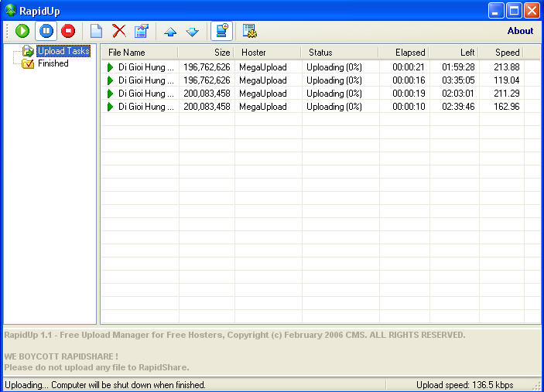Select the Upload Tasks tree item
This screenshot has height=392, width=544.
pos(63,51)
